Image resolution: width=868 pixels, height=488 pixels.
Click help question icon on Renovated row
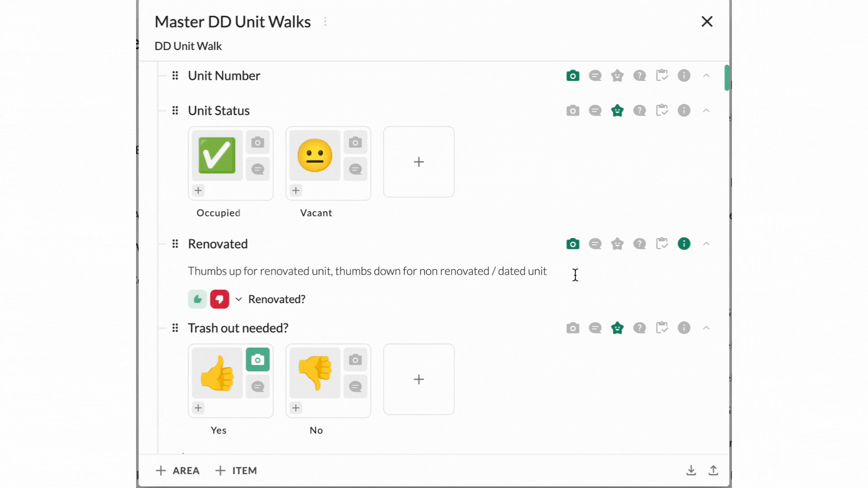639,244
